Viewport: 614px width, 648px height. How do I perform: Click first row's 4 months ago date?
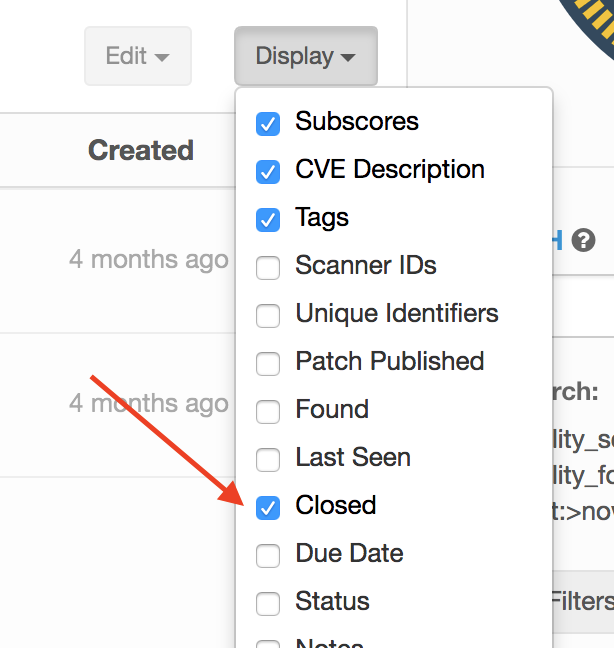148,260
